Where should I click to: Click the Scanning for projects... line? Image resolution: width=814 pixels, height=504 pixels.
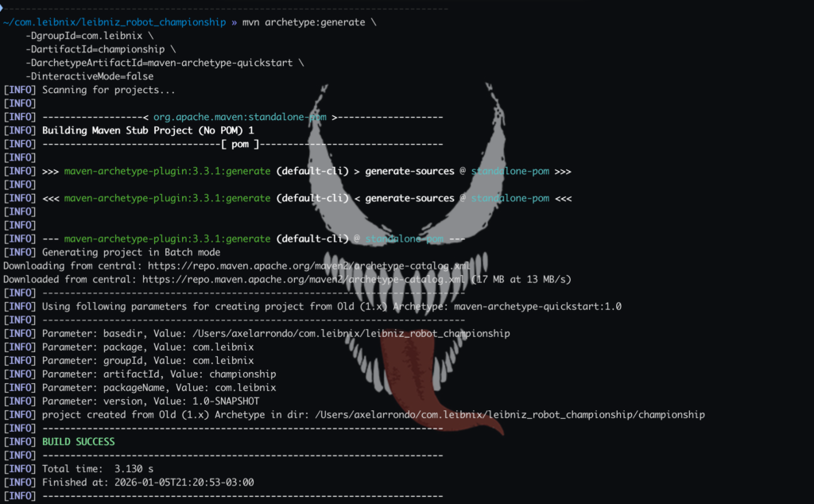(x=108, y=90)
